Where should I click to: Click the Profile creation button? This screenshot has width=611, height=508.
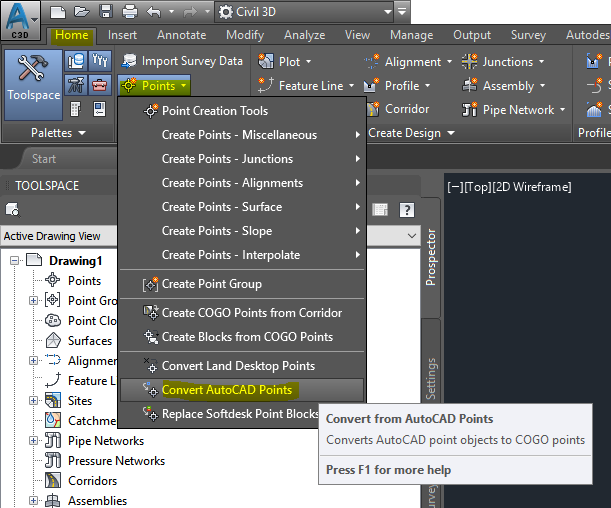click(392, 86)
